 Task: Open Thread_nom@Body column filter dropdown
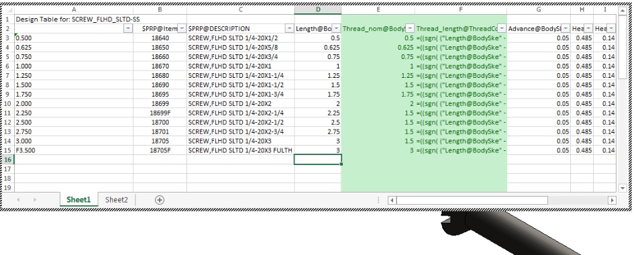click(x=410, y=28)
